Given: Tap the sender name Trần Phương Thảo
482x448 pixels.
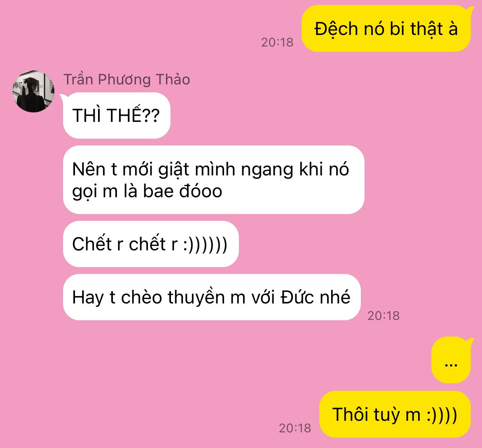Looking at the screenshot, I should (126, 79).
